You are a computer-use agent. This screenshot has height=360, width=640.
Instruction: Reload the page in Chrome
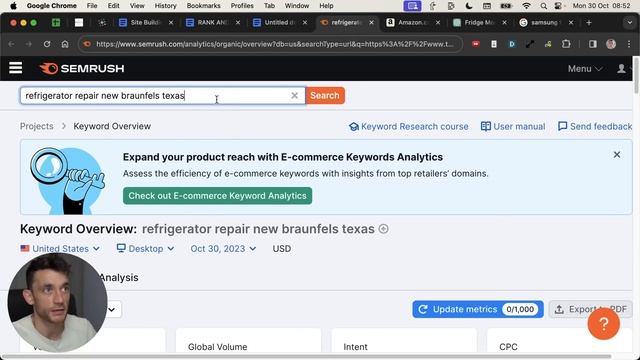47,44
